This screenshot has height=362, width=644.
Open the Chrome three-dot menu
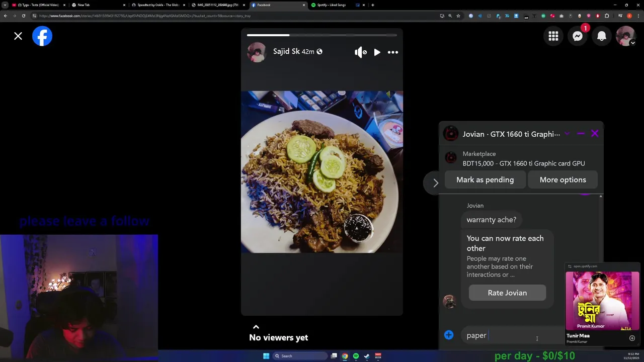(x=638, y=16)
